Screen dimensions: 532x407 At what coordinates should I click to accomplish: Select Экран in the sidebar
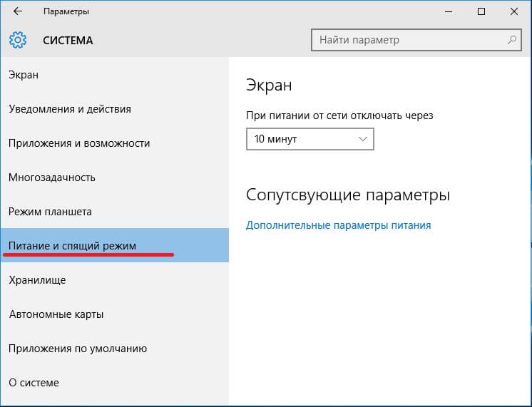(x=24, y=75)
